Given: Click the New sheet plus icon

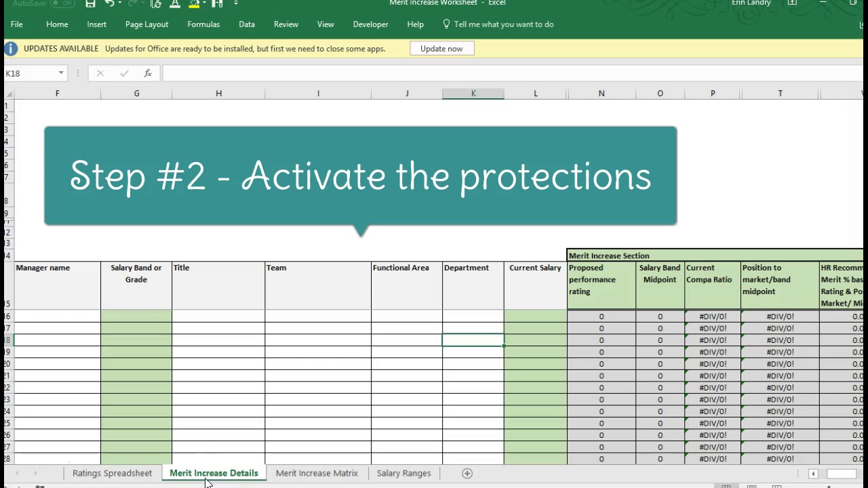Looking at the screenshot, I should pyautogui.click(x=467, y=474).
